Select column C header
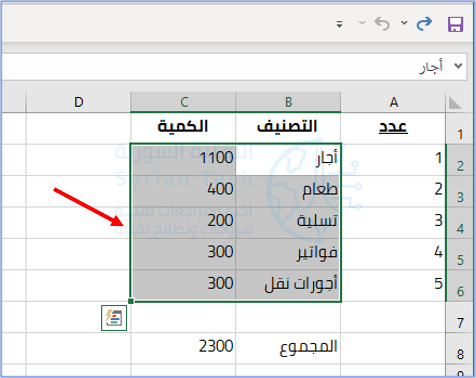 click(x=183, y=102)
